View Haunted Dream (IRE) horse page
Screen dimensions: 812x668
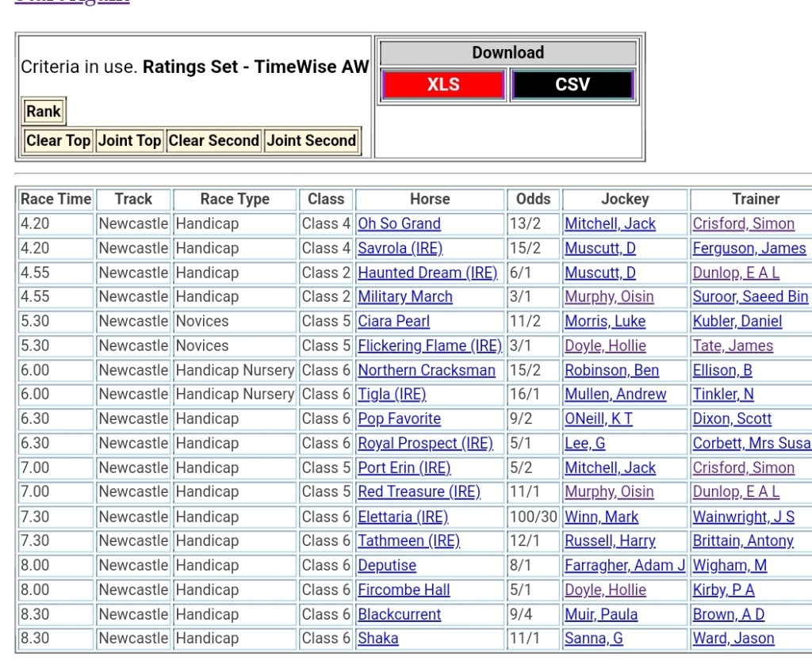click(x=427, y=273)
